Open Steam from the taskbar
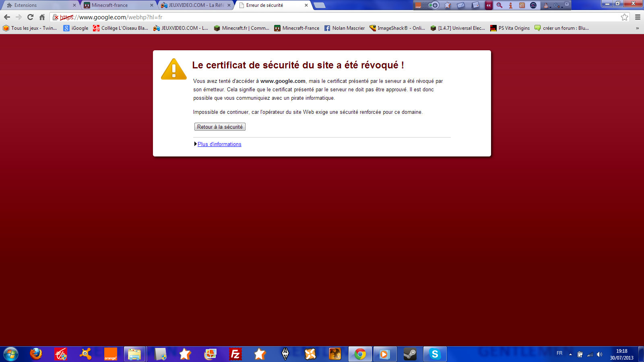The height and width of the screenshot is (362, 644). [410, 354]
